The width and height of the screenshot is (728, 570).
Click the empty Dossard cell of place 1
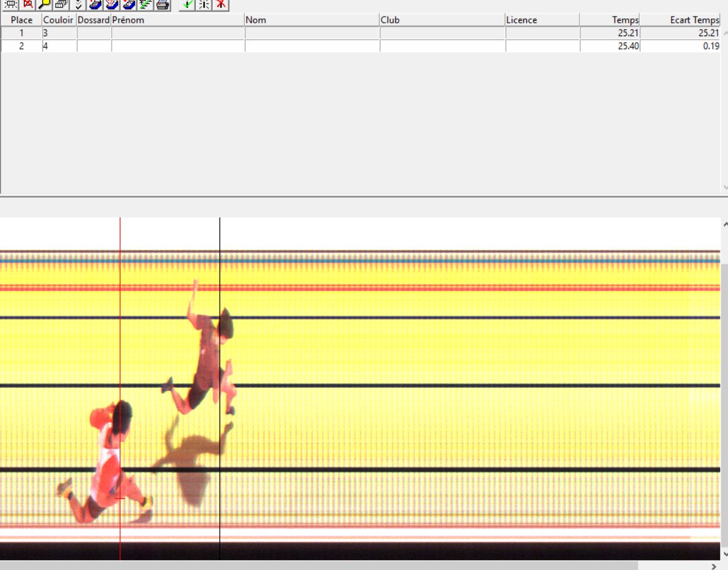(x=94, y=33)
